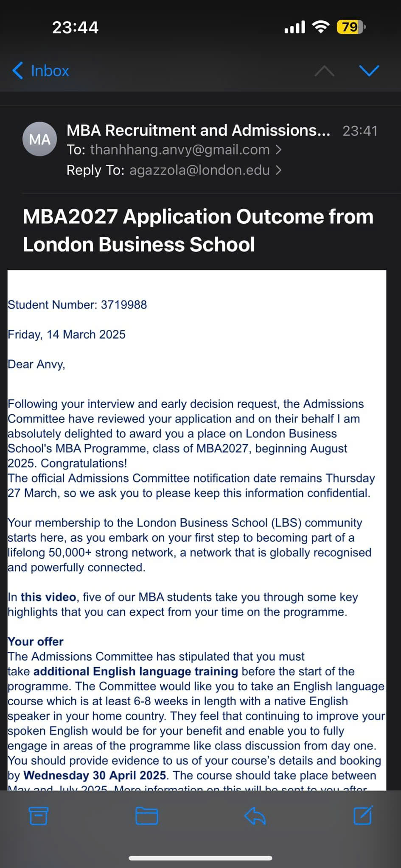Compose a new message with pencil icon
This screenshot has height=868, width=401.
click(363, 815)
